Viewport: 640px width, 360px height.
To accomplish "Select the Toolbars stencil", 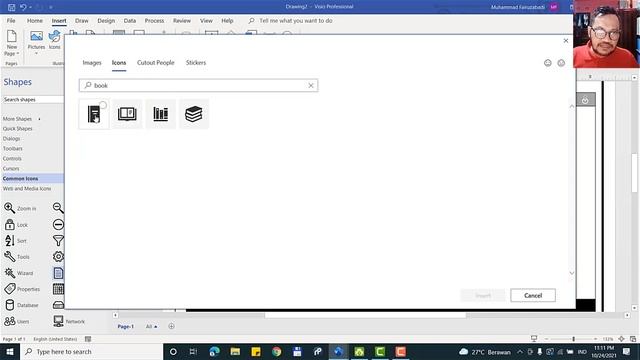I will click(13, 149).
